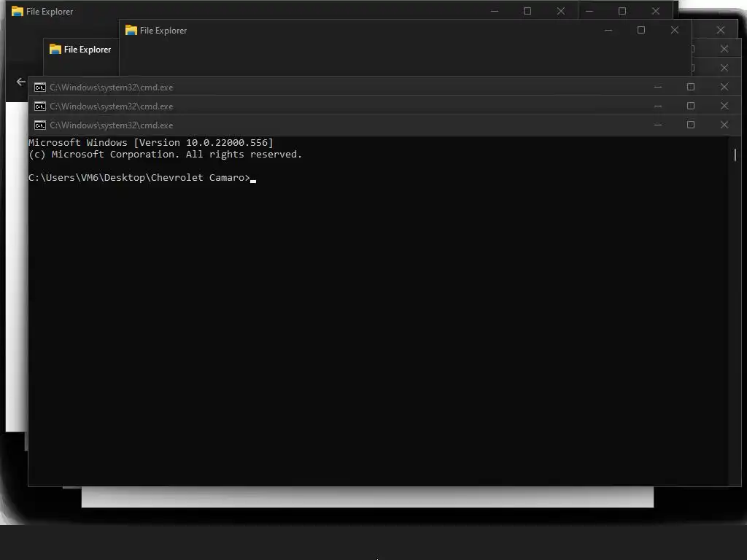Select the frontmost cmd.exe title bar text
The width and height of the screenshot is (747, 560).
point(112,125)
